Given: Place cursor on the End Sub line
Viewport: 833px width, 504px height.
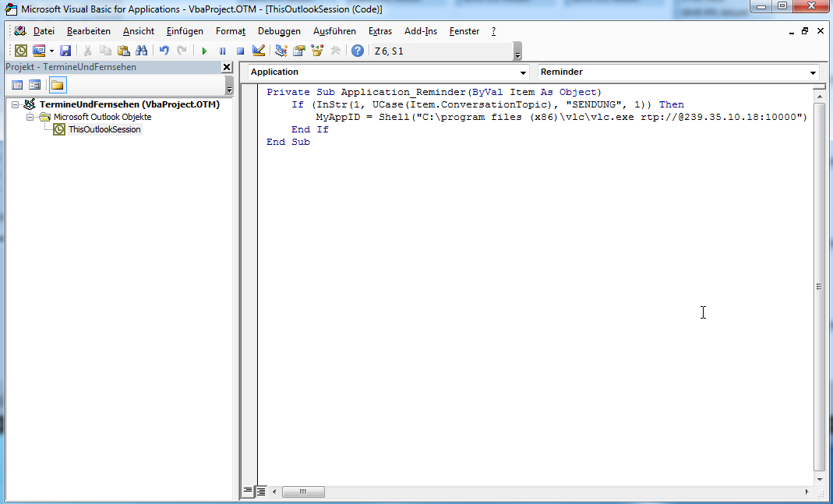Looking at the screenshot, I should (x=288, y=143).
